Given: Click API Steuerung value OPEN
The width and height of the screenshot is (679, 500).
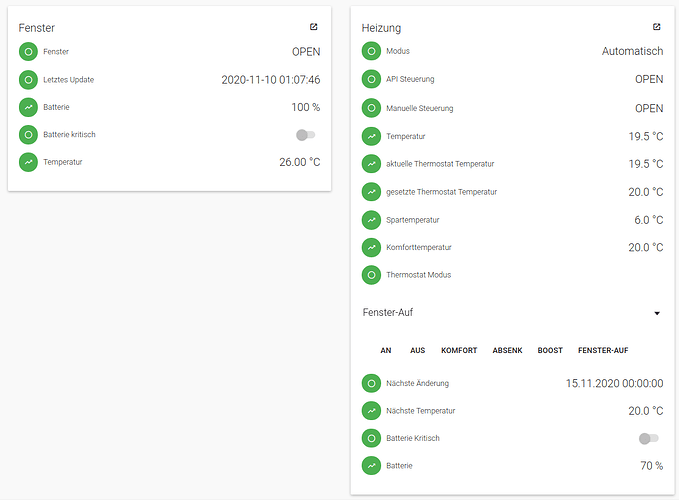Looking at the screenshot, I should tap(649, 80).
